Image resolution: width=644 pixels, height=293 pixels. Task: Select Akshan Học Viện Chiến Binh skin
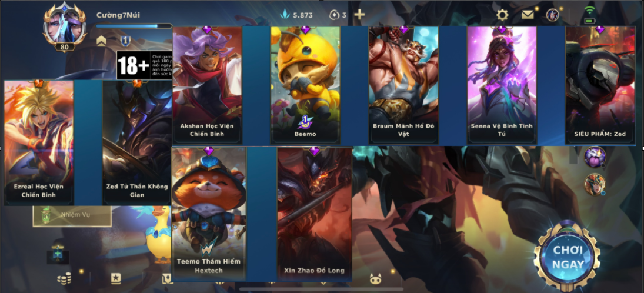pos(207,85)
